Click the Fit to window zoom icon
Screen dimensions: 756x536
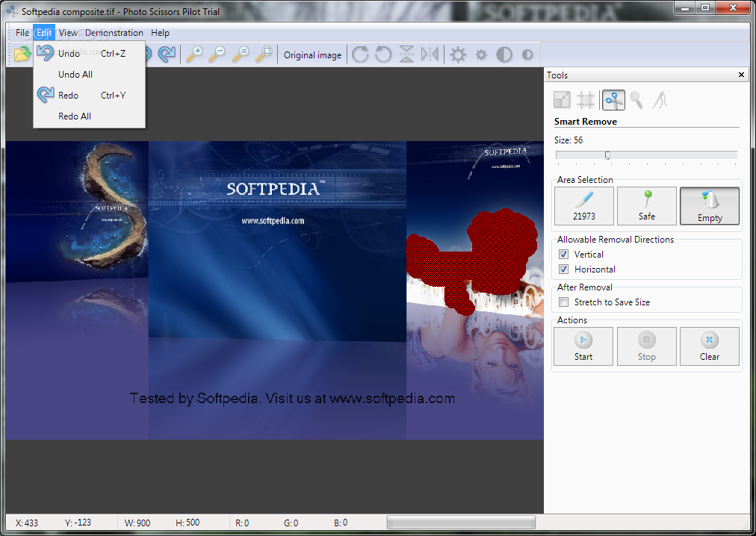(x=264, y=54)
